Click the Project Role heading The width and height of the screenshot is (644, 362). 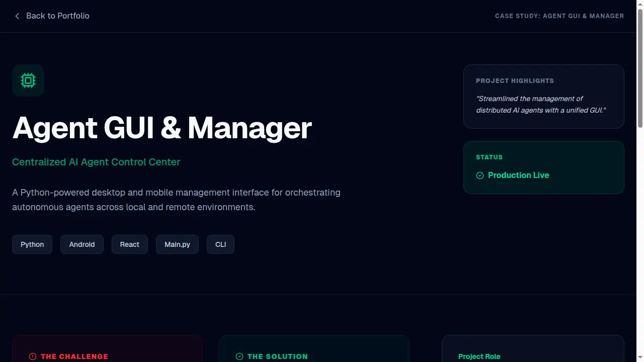[x=479, y=356]
